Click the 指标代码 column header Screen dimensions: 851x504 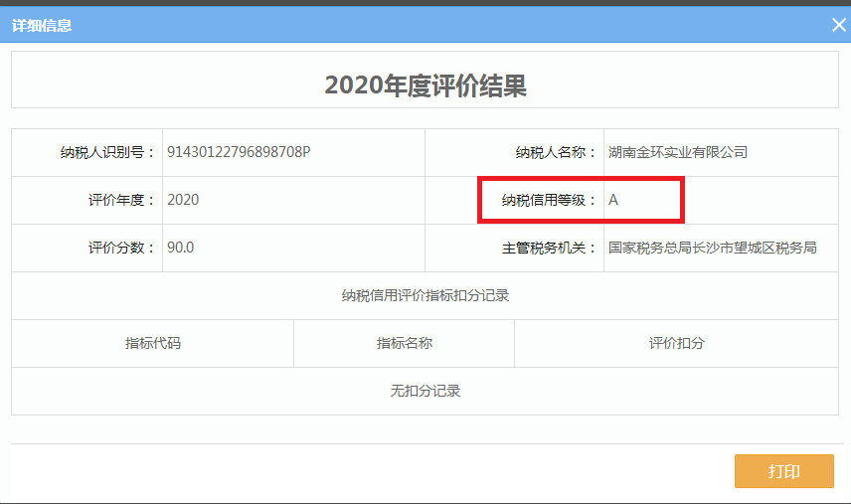(x=152, y=343)
